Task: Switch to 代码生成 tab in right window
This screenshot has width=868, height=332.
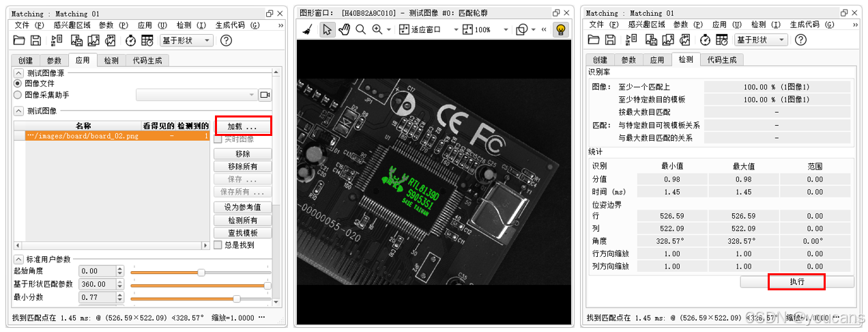Action: (722, 60)
